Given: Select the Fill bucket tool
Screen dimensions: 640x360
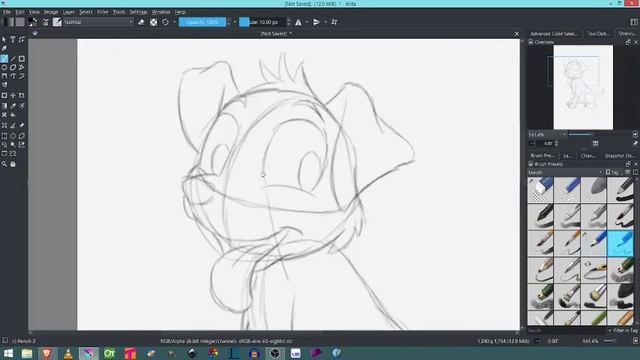Looking at the screenshot, I should pos(13,115).
